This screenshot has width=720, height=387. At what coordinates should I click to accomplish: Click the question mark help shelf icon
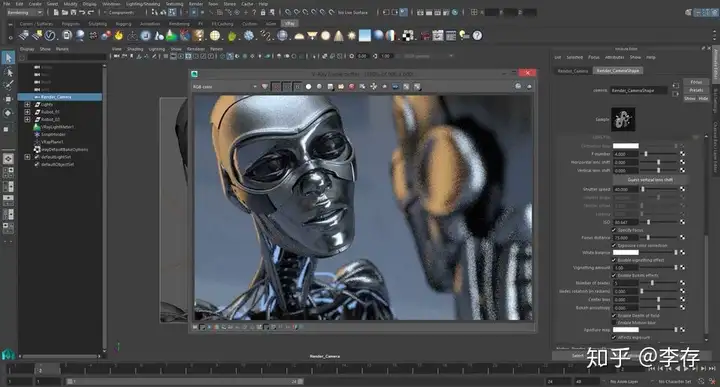(x=478, y=35)
